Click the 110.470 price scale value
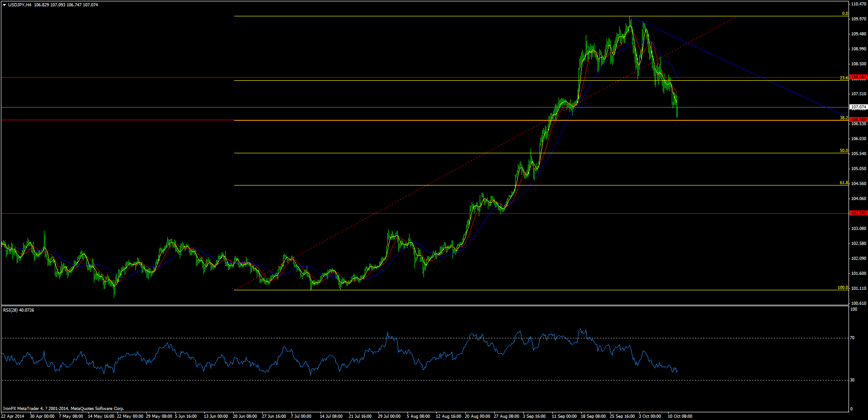 859,4
